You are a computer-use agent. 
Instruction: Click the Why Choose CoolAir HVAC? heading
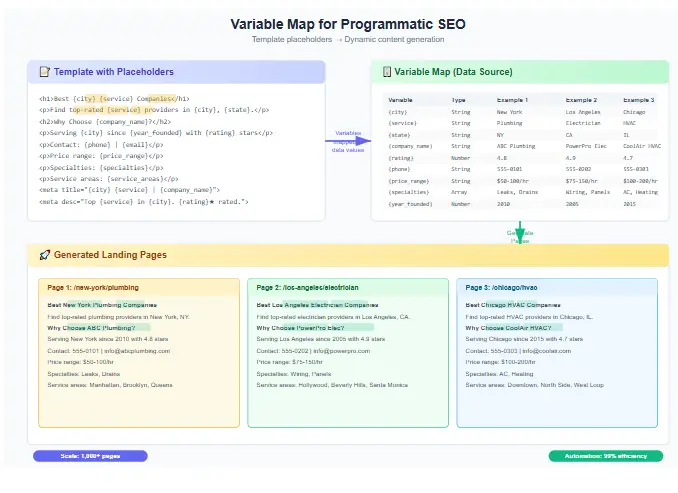pyautogui.click(x=508, y=328)
